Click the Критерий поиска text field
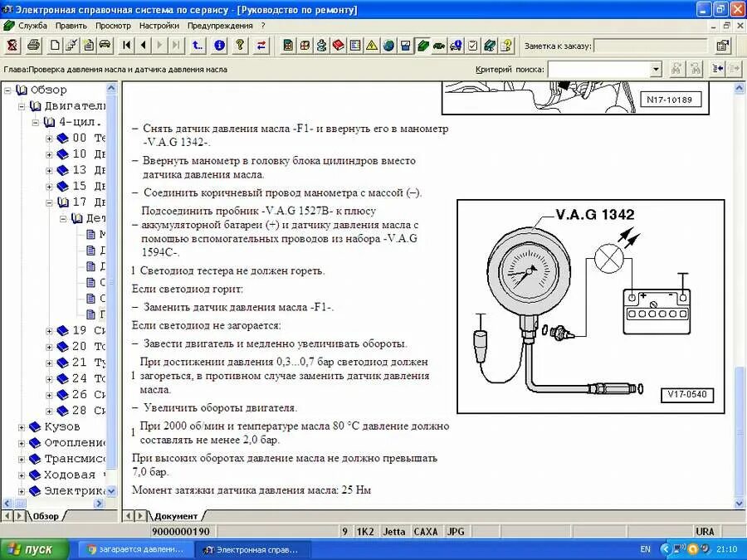The image size is (747, 560). point(599,70)
